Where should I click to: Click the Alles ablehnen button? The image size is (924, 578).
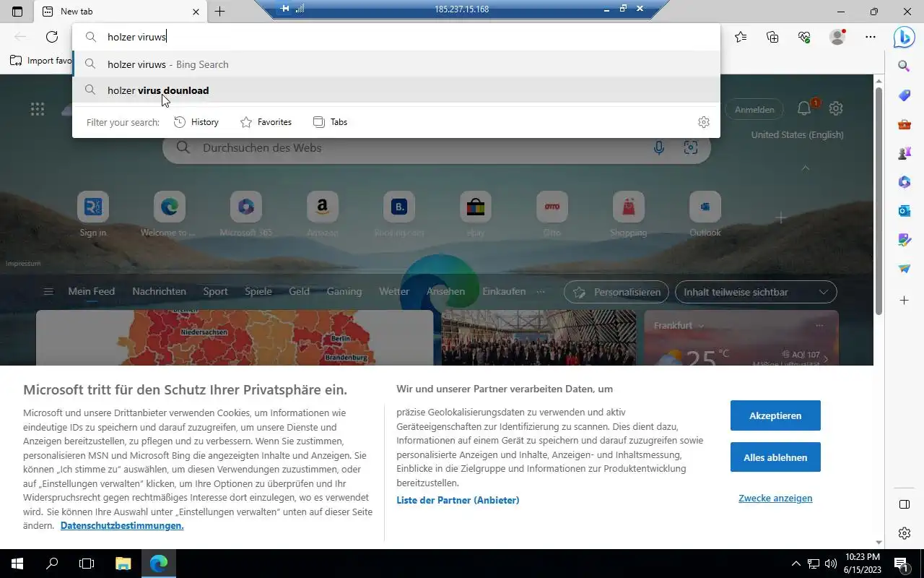pos(775,457)
